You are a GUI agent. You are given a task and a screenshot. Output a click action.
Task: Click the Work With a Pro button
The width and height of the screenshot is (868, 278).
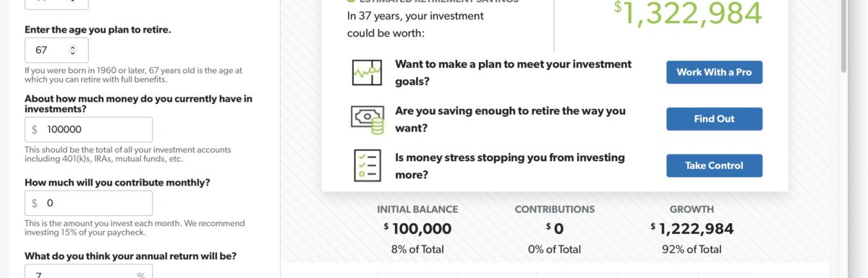coord(714,72)
